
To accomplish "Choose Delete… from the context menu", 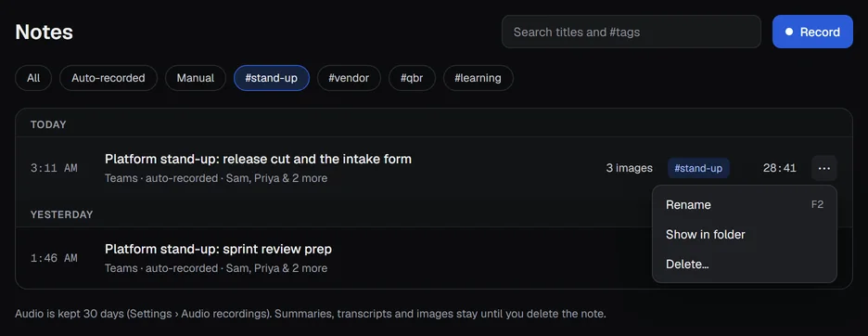I will pyautogui.click(x=744, y=265).
